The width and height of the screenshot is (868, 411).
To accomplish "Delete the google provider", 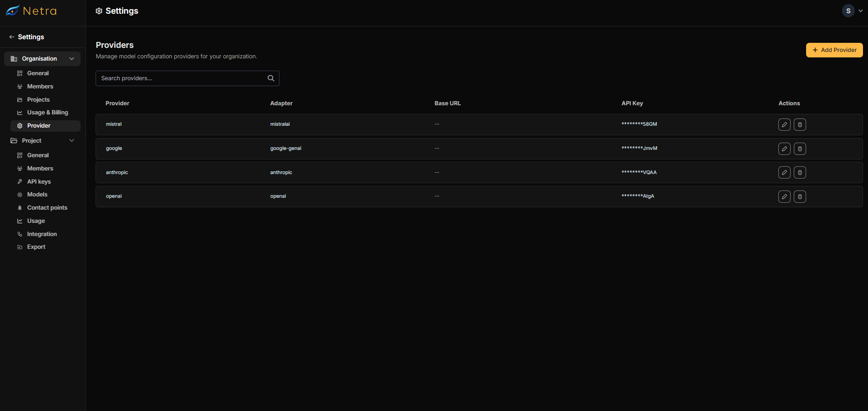I will (800, 149).
